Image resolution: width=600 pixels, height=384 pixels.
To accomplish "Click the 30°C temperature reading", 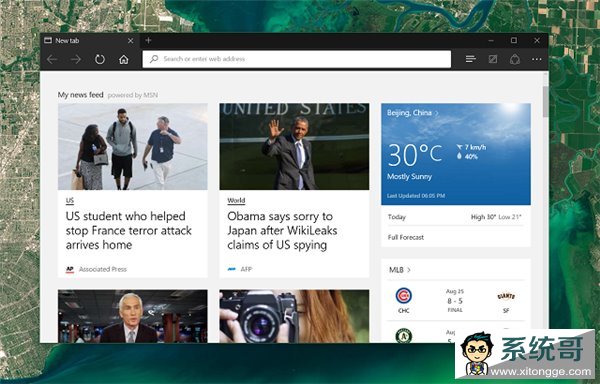I will (x=415, y=155).
